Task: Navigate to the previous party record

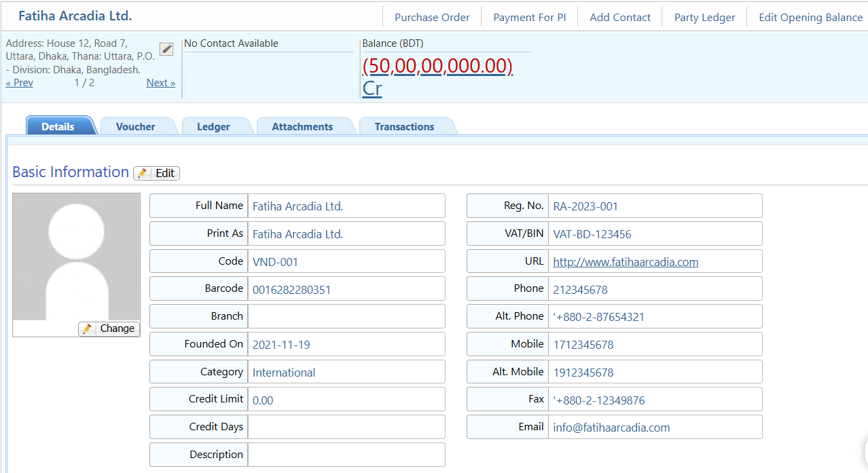Action: [x=19, y=82]
